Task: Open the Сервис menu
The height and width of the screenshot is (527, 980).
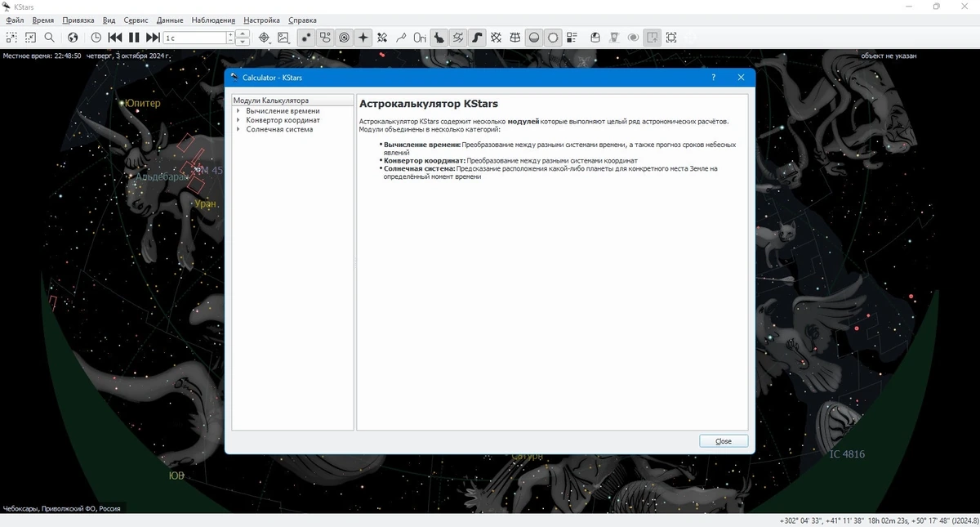Action: [x=136, y=20]
